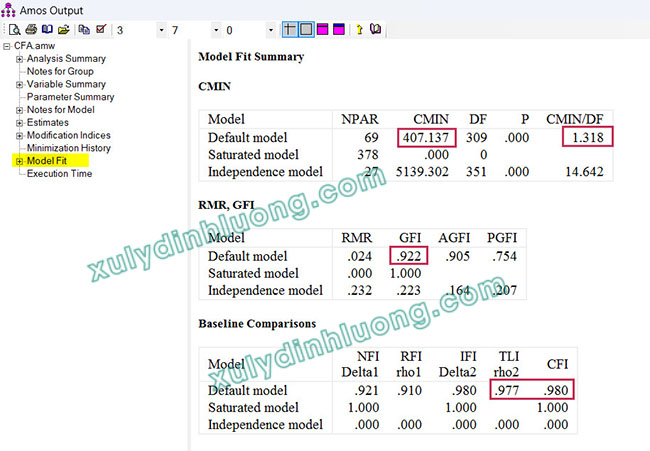Open the references book icon at toolbar end
The image size is (650, 451).
pos(376,30)
